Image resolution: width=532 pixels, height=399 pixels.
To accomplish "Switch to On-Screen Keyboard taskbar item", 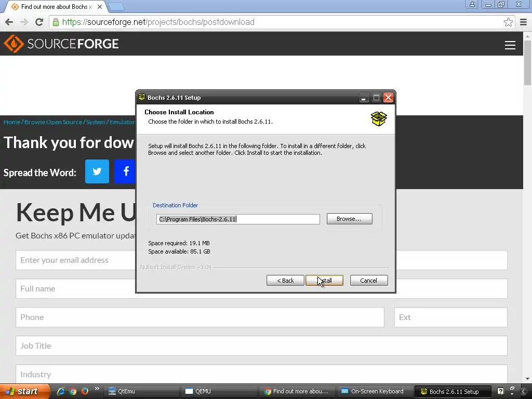I will pos(375,391).
